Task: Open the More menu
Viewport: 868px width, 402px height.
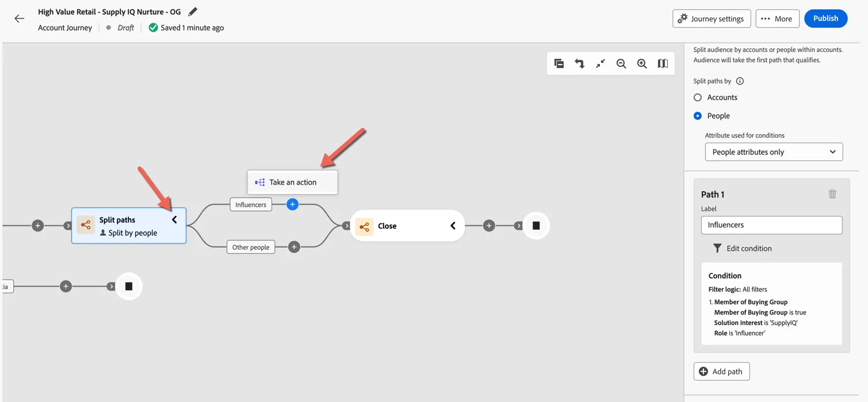Action: (777, 18)
